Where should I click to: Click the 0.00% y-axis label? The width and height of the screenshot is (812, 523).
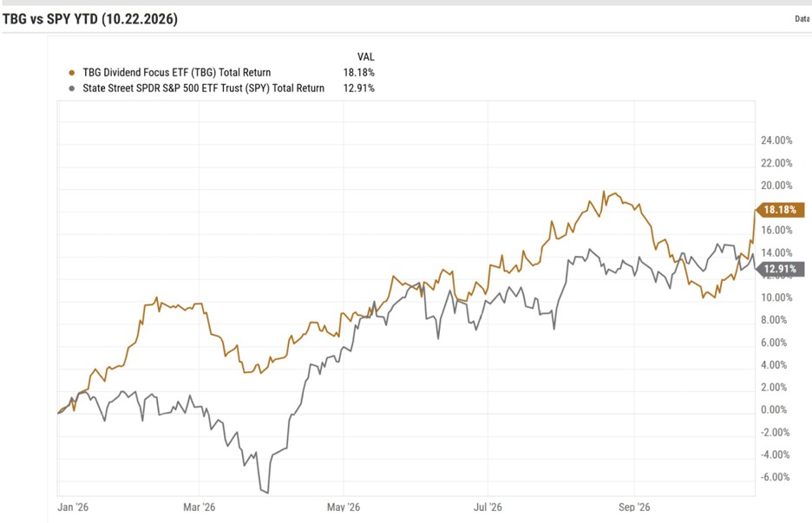774,409
